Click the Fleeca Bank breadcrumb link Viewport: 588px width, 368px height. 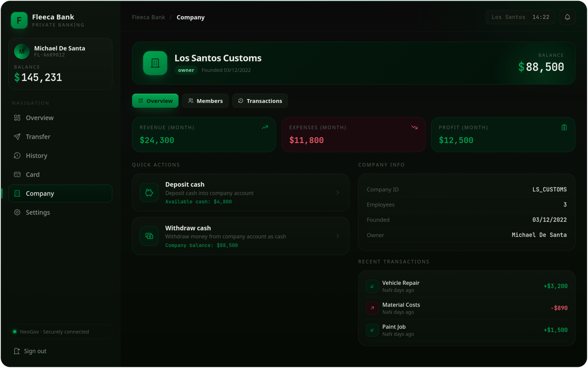(x=148, y=17)
